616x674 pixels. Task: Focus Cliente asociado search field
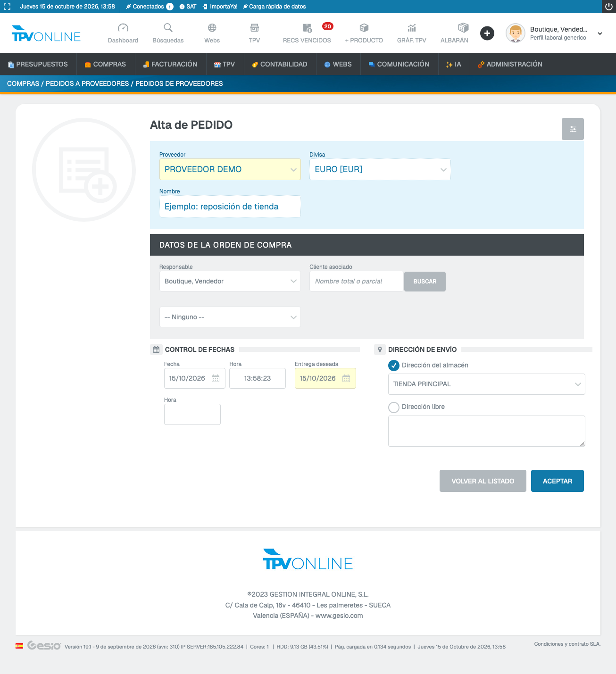click(357, 281)
